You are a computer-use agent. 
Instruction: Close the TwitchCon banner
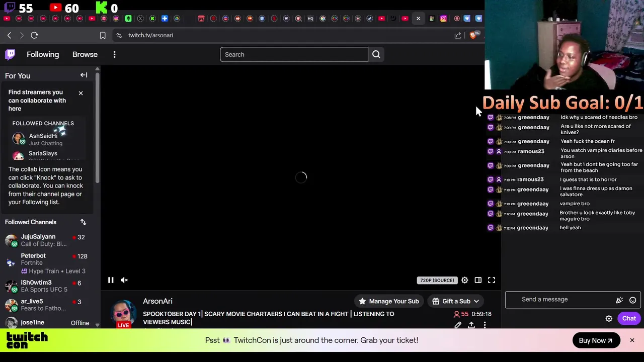(x=632, y=340)
